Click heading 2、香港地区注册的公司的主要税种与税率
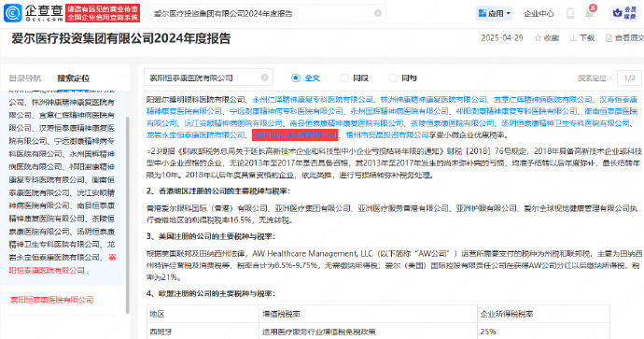The height and width of the screenshot is (339, 644). (x=218, y=191)
